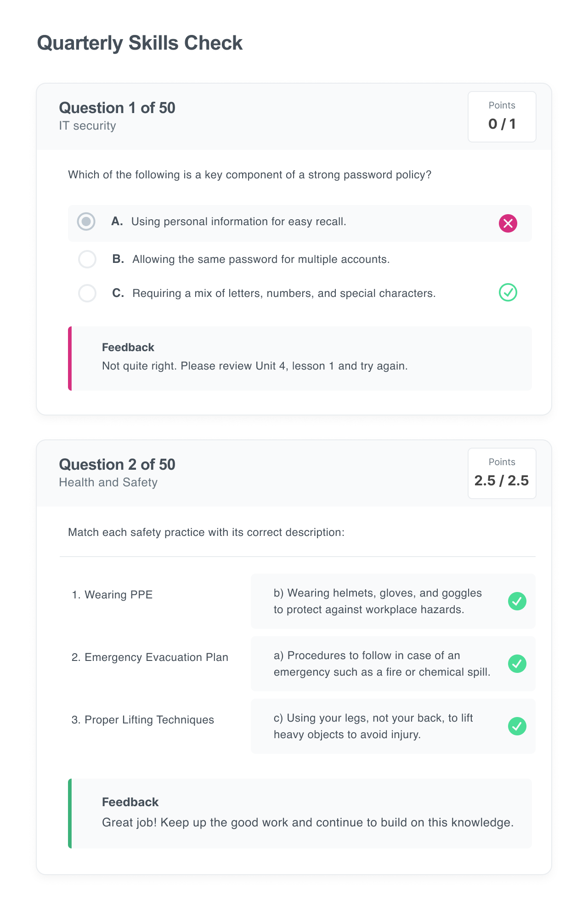Select the radio button for option A
Image resolution: width=588 pixels, height=922 pixels.
86,222
